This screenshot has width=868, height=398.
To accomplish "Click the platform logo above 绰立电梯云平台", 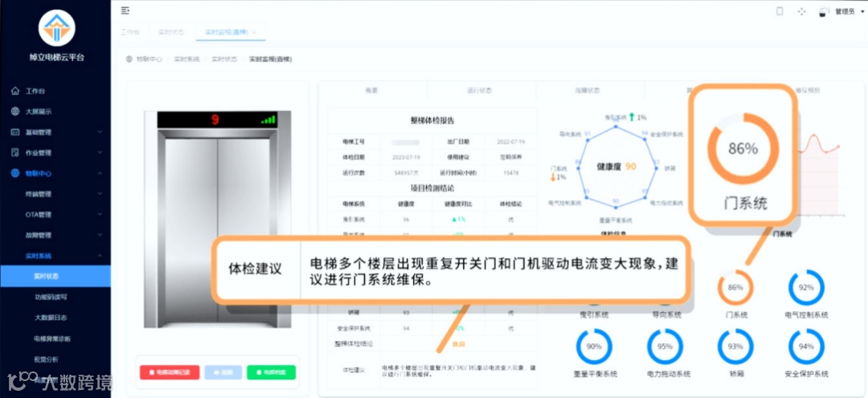I will tap(56, 27).
